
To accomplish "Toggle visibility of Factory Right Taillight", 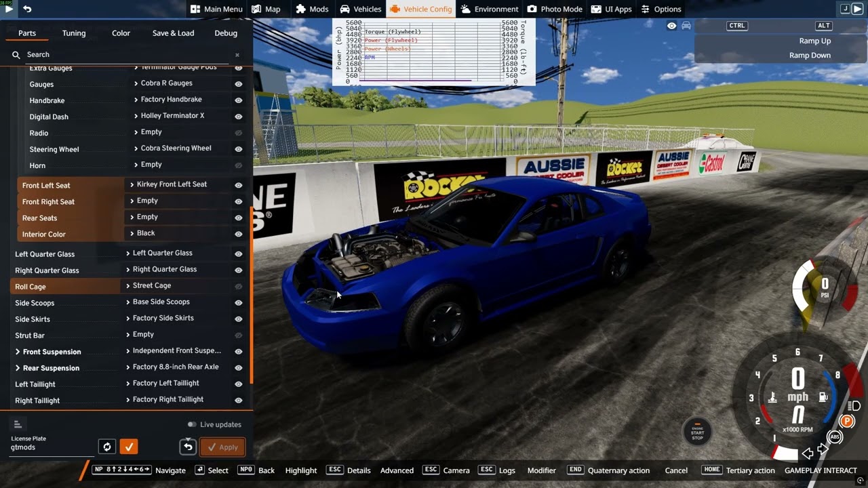I will [239, 400].
